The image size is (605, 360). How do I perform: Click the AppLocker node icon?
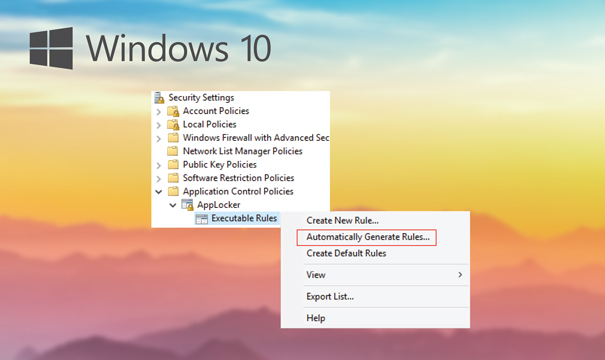187,205
